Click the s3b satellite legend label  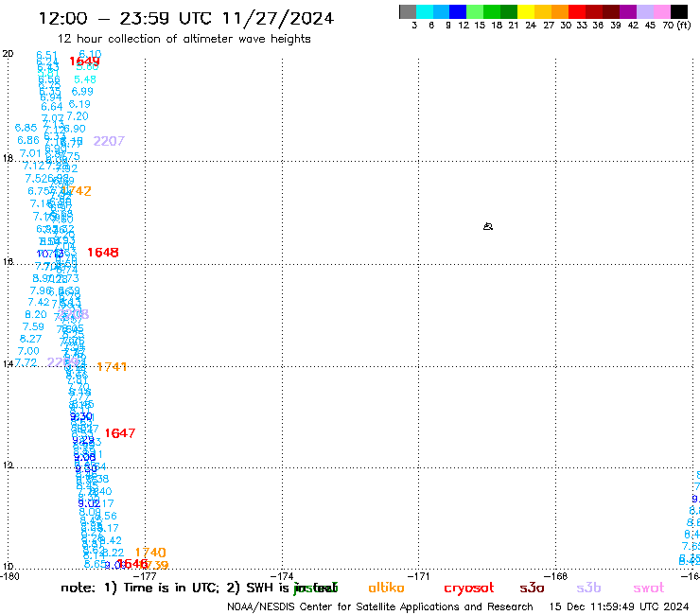pyautogui.click(x=588, y=588)
